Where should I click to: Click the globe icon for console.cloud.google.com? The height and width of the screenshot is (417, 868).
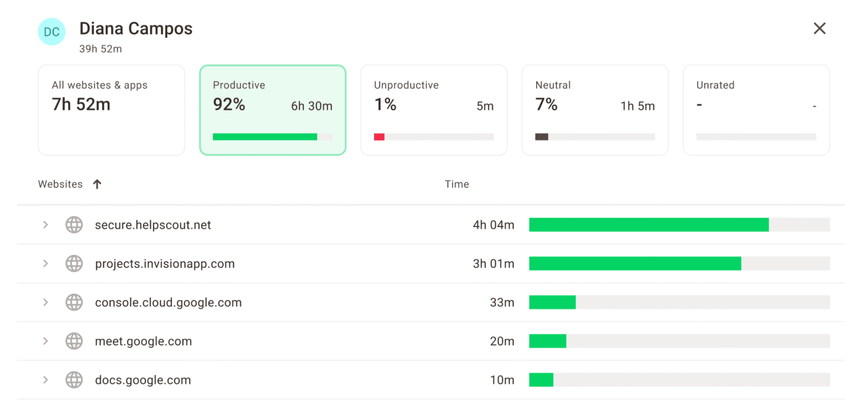point(74,302)
